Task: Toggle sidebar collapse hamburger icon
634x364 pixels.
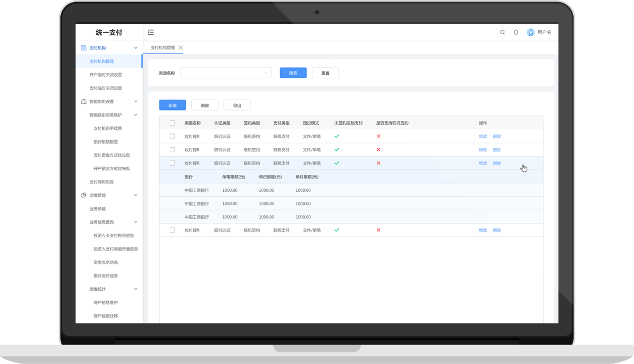Action: click(x=151, y=32)
